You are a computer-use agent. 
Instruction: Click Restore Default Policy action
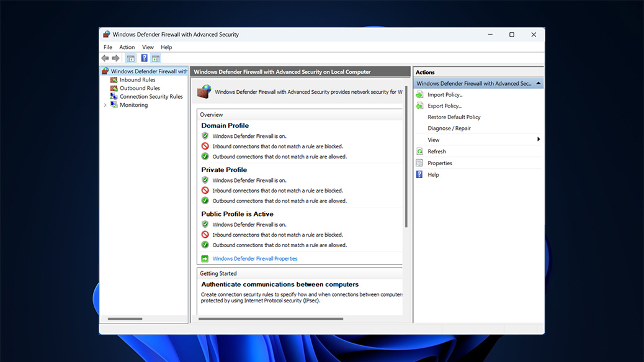point(454,117)
